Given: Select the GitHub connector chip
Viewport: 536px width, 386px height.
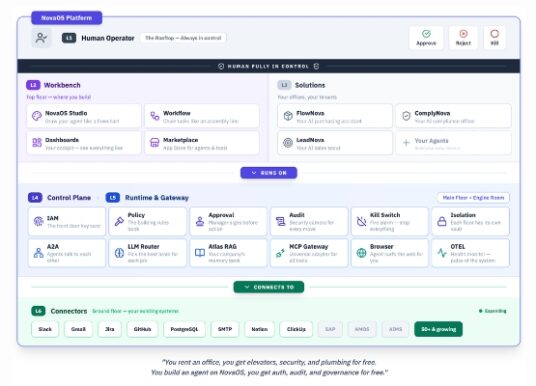Looking at the screenshot, I should (143, 329).
